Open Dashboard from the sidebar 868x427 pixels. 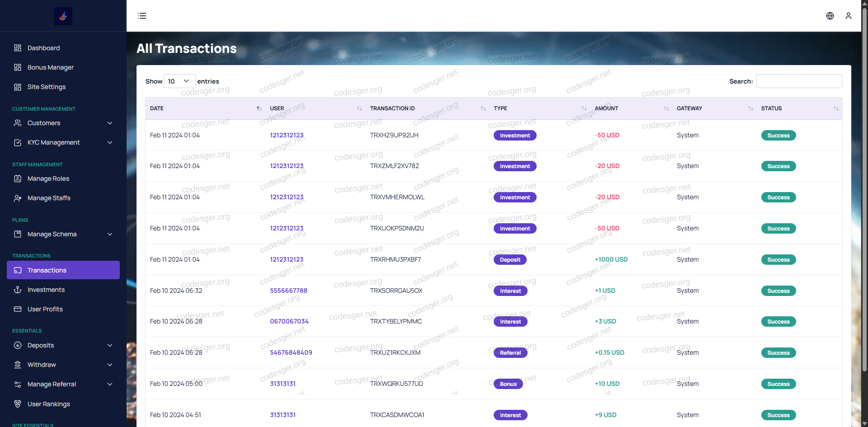pyautogui.click(x=43, y=48)
